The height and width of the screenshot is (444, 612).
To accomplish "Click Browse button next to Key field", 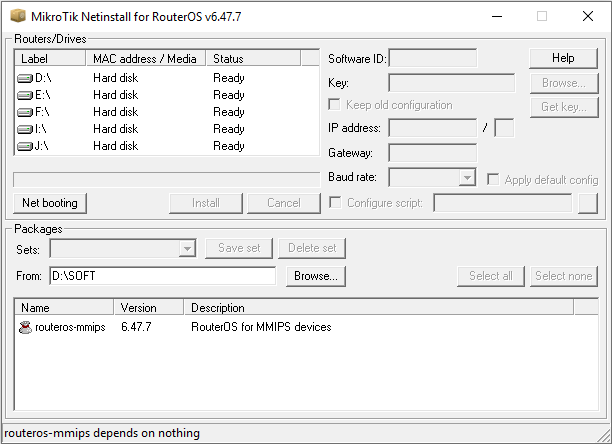I will pos(564,83).
